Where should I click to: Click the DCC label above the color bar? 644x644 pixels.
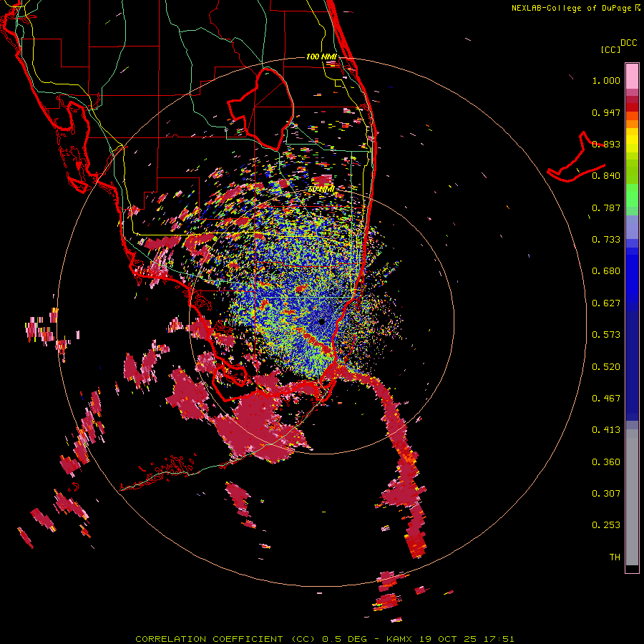(628, 43)
